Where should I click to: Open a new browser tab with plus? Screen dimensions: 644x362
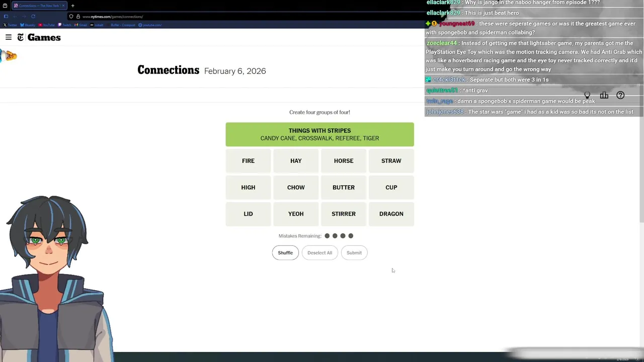pyautogui.click(x=72, y=6)
